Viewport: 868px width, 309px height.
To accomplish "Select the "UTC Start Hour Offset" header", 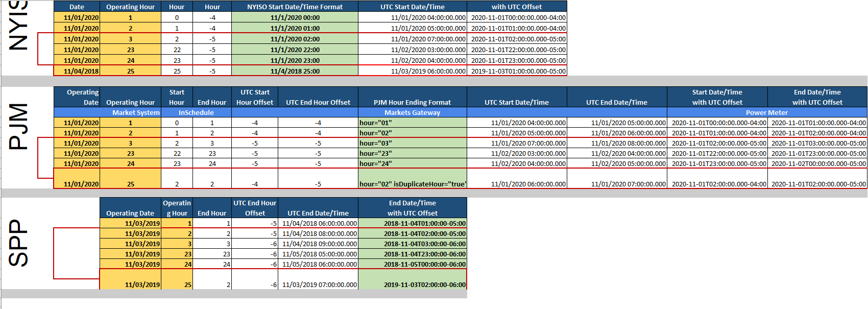I will click(x=255, y=97).
